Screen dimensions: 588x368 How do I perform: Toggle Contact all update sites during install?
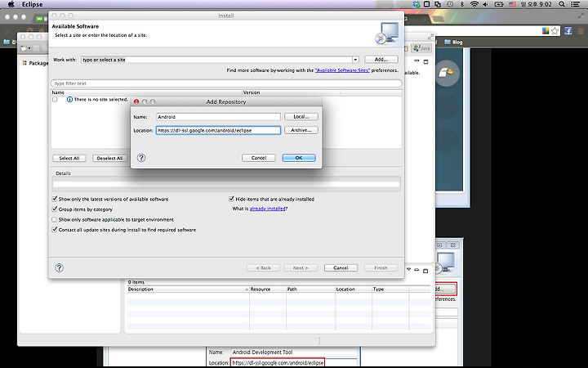point(55,230)
